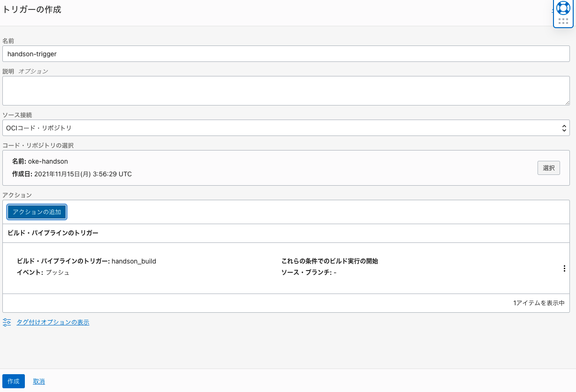Click the 作成 button to create the trigger
The height and width of the screenshot is (392, 576).
click(x=14, y=381)
